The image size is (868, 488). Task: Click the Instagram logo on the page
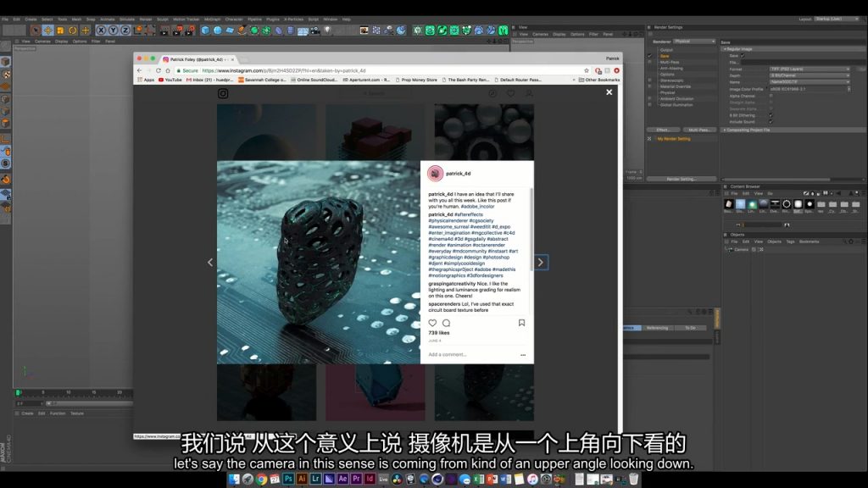point(223,93)
